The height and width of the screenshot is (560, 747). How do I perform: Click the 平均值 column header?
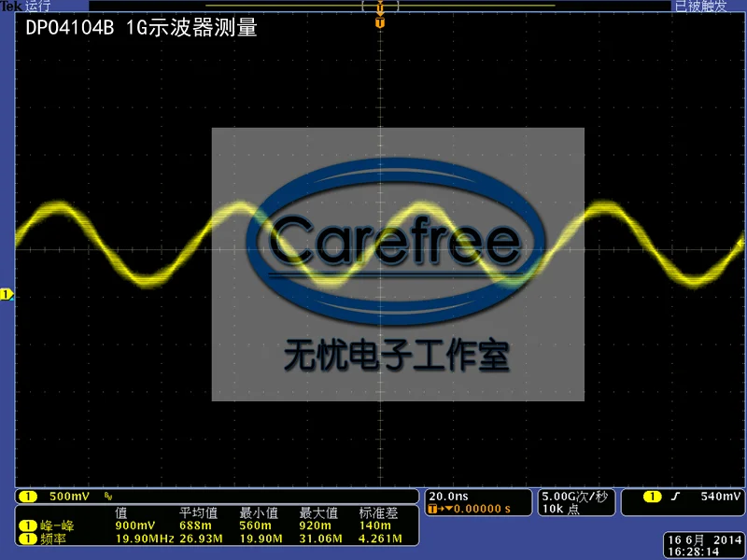(x=198, y=512)
